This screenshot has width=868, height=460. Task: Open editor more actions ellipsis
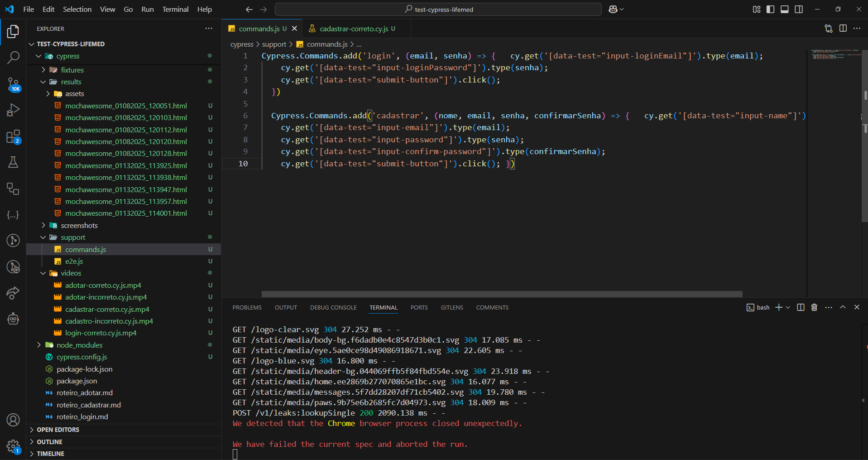pyautogui.click(x=857, y=29)
